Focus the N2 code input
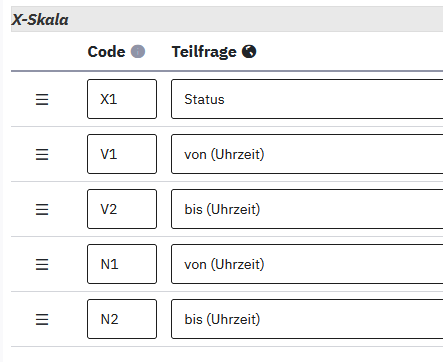The height and width of the screenshot is (362, 443). [122, 319]
